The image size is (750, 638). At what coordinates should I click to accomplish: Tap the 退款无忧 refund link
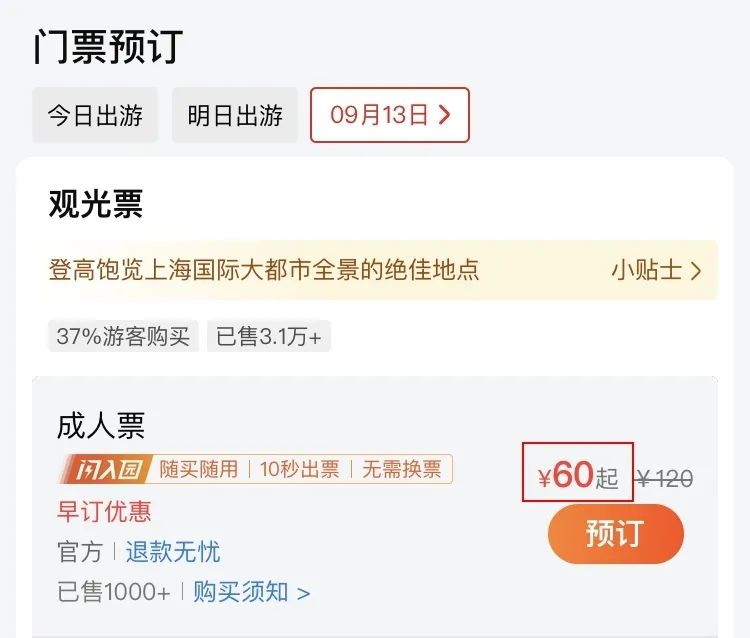(x=173, y=552)
